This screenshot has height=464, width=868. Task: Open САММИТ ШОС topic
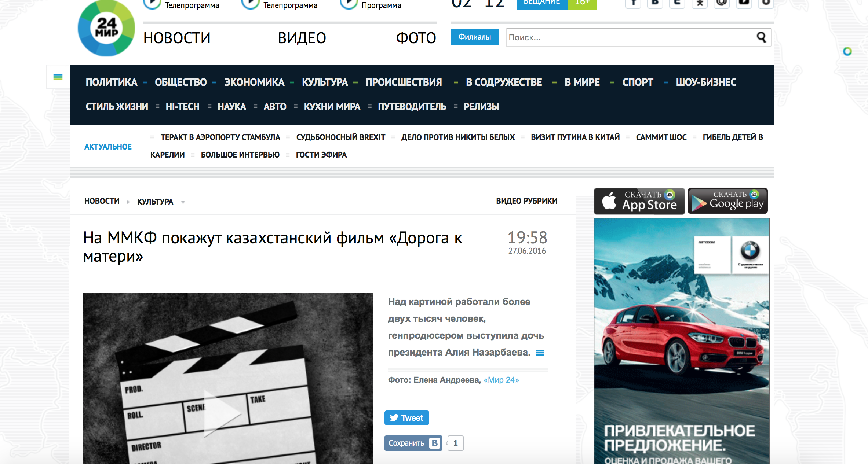[x=661, y=137]
